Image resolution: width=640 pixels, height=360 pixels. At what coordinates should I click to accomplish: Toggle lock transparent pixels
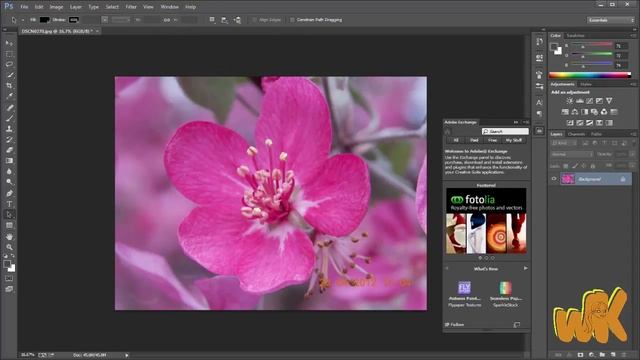[566, 166]
